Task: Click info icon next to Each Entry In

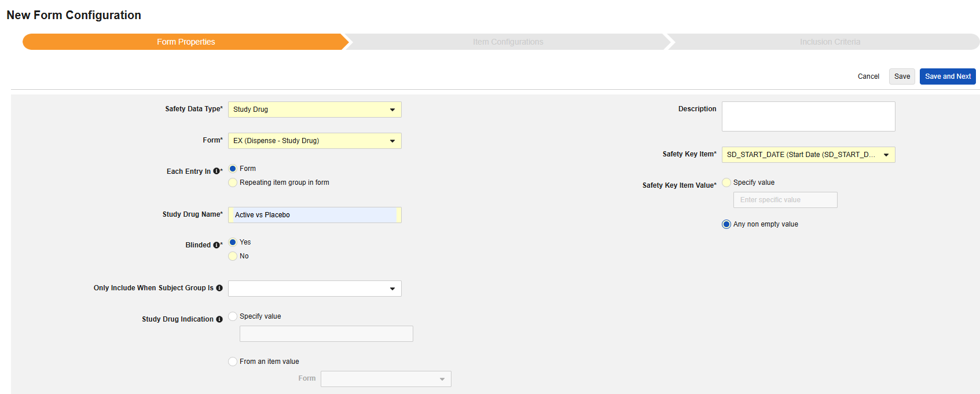Action: 216,172
